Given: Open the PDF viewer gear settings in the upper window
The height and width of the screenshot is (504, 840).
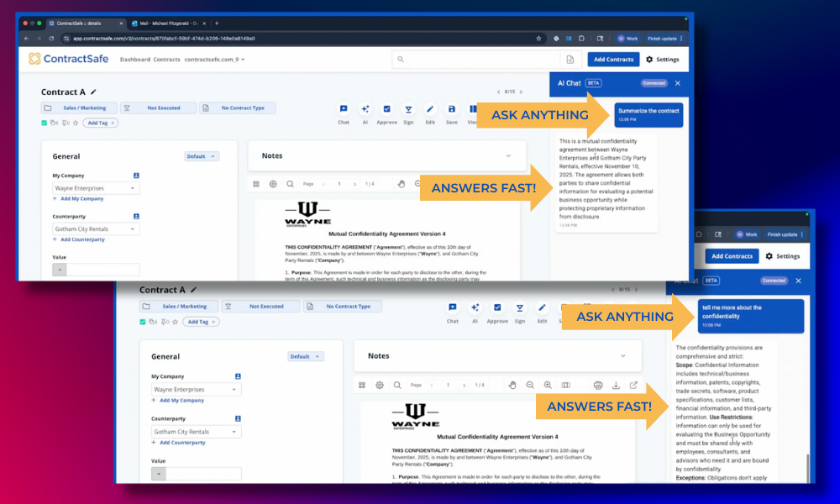Looking at the screenshot, I should (273, 184).
